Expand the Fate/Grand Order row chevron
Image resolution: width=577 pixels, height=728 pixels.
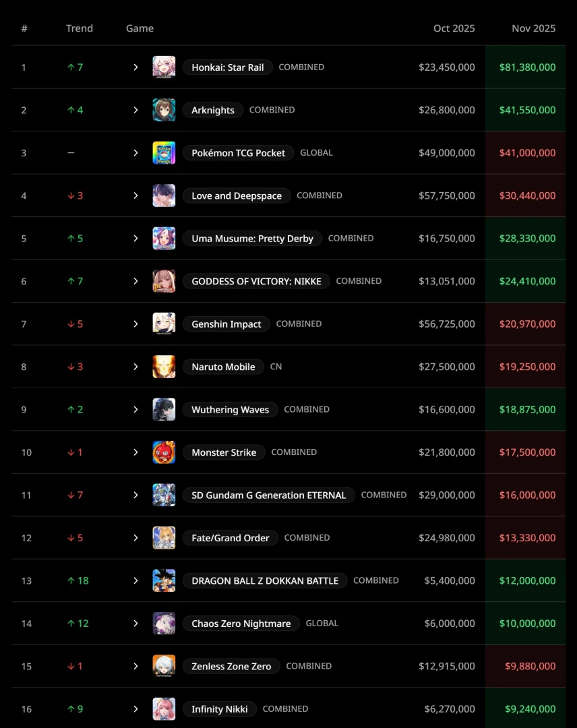pyautogui.click(x=135, y=538)
